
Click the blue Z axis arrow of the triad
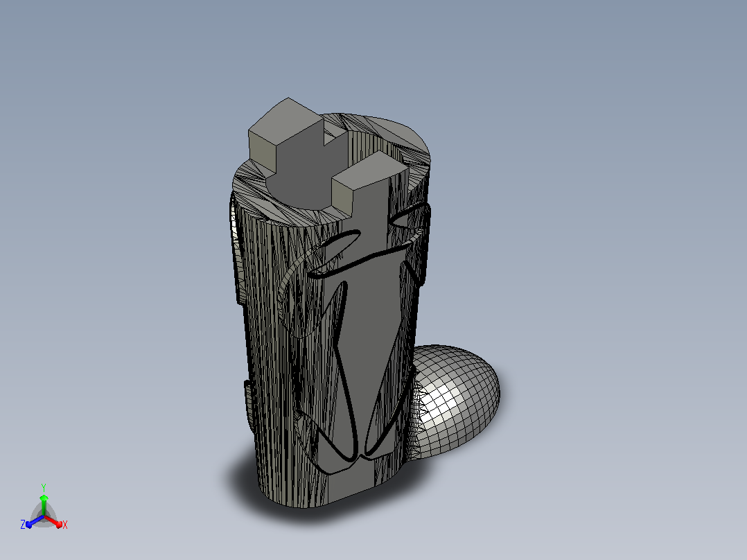point(34,521)
